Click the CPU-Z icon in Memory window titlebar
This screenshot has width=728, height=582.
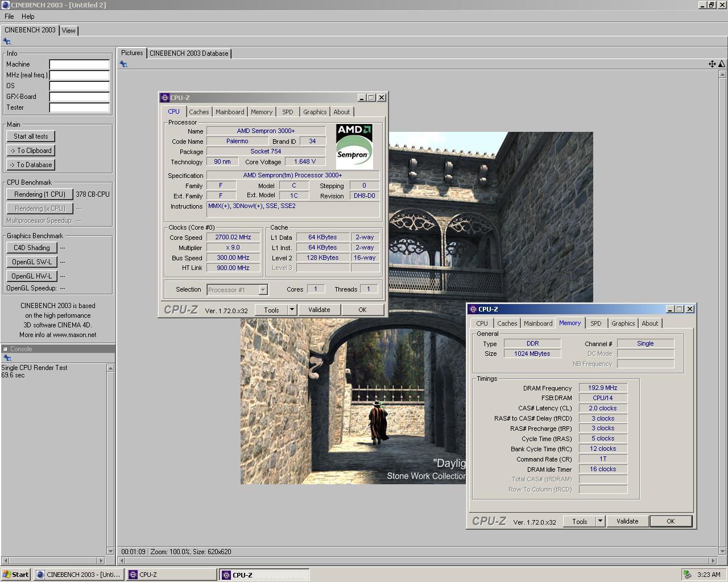(x=473, y=309)
